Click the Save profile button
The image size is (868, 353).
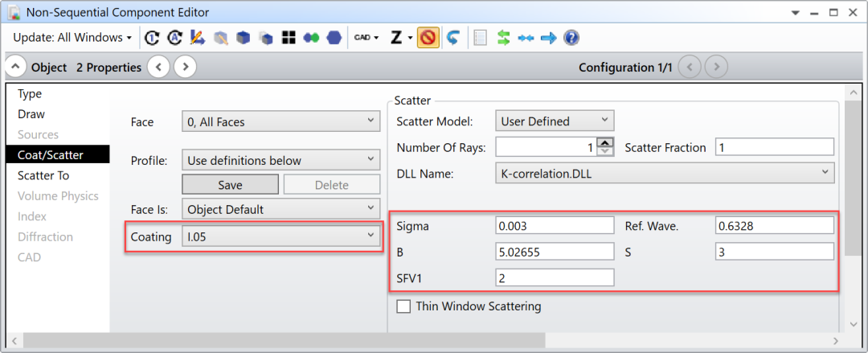pos(230,185)
